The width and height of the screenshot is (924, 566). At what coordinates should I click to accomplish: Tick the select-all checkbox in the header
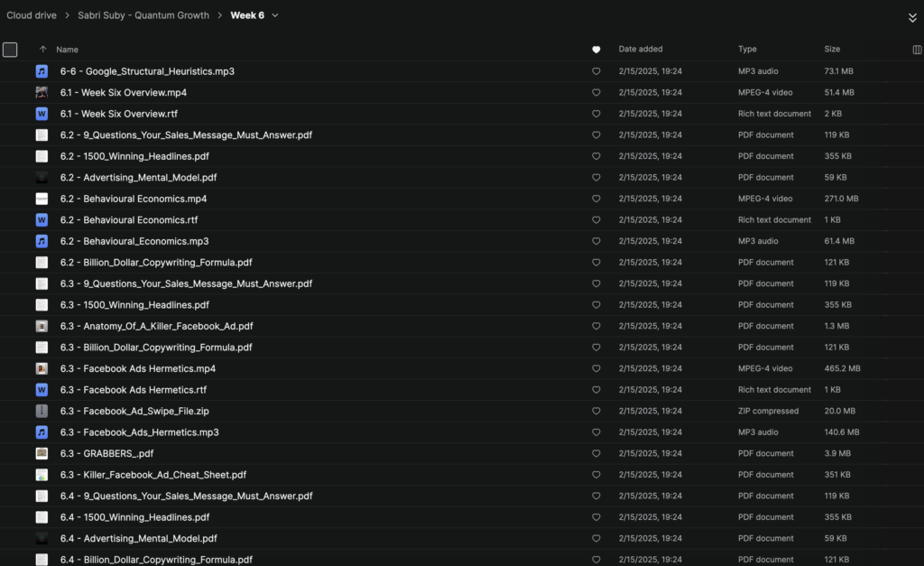[10, 50]
